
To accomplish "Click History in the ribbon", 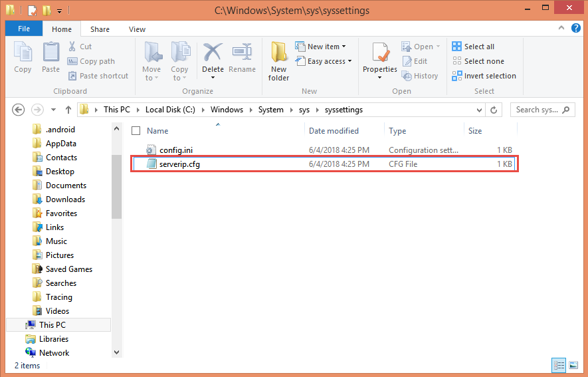I will point(420,76).
